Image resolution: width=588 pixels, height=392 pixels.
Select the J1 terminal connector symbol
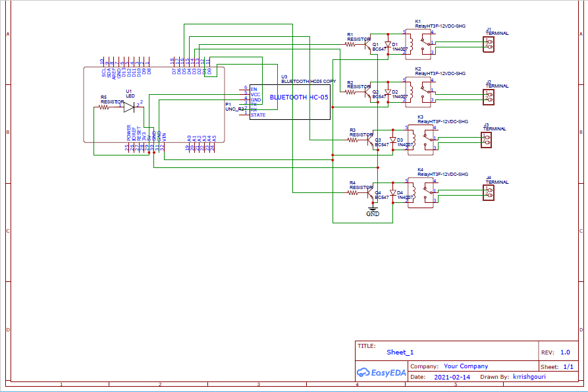pyautogui.click(x=489, y=43)
